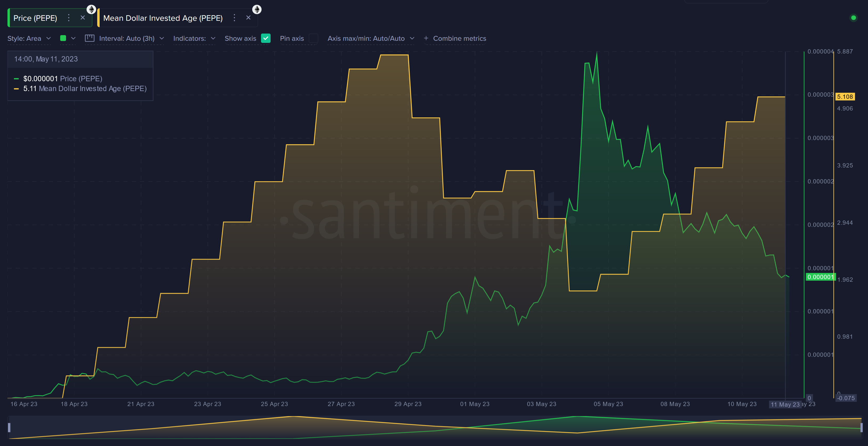868x446 pixels.
Task: Click the 5.887 axis maximum value
Action: tap(845, 52)
